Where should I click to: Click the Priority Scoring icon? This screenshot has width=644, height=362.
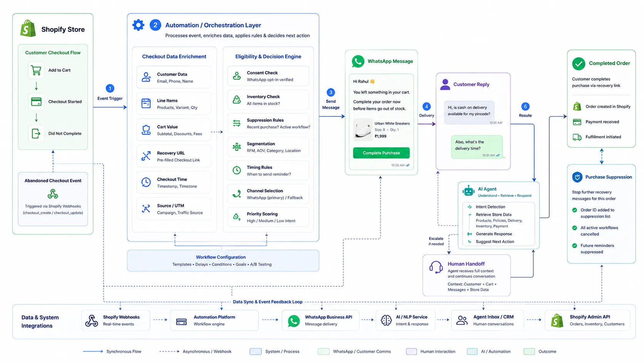(x=237, y=217)
